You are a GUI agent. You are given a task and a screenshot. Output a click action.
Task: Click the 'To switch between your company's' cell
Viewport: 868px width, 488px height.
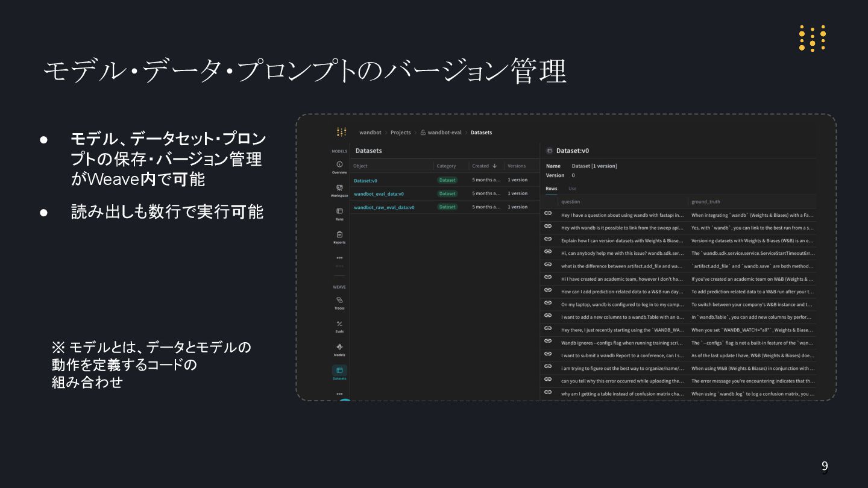(x=753, y=304)
